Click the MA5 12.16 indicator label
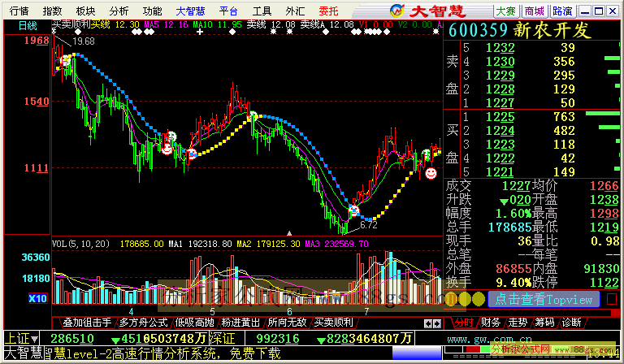The height and width of the screenshot is (364, 624). tap(166, 24)
